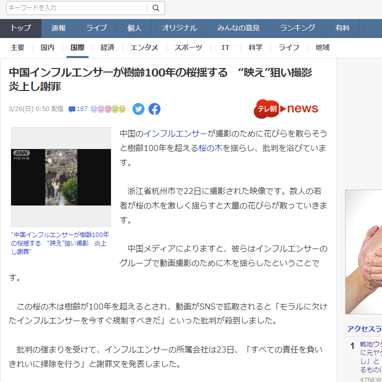Open the hands advertisement image
382x382 pixels.
click(364, 252)
